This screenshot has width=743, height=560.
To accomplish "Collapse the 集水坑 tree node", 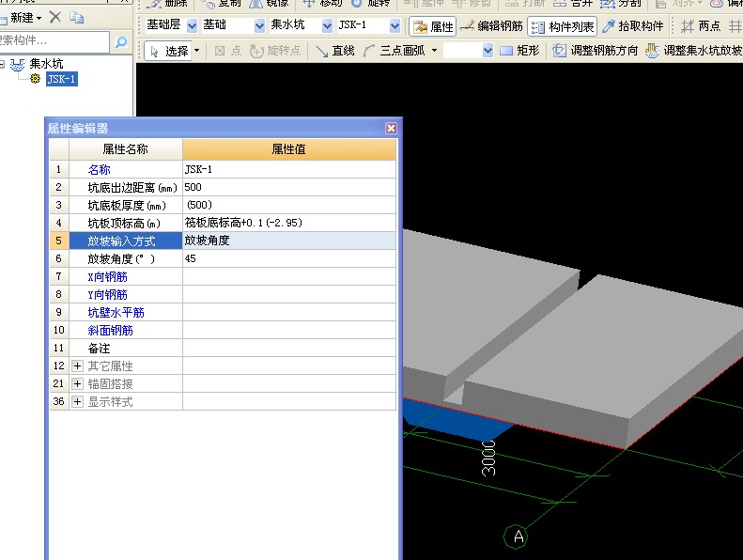I will pos(2,64).
